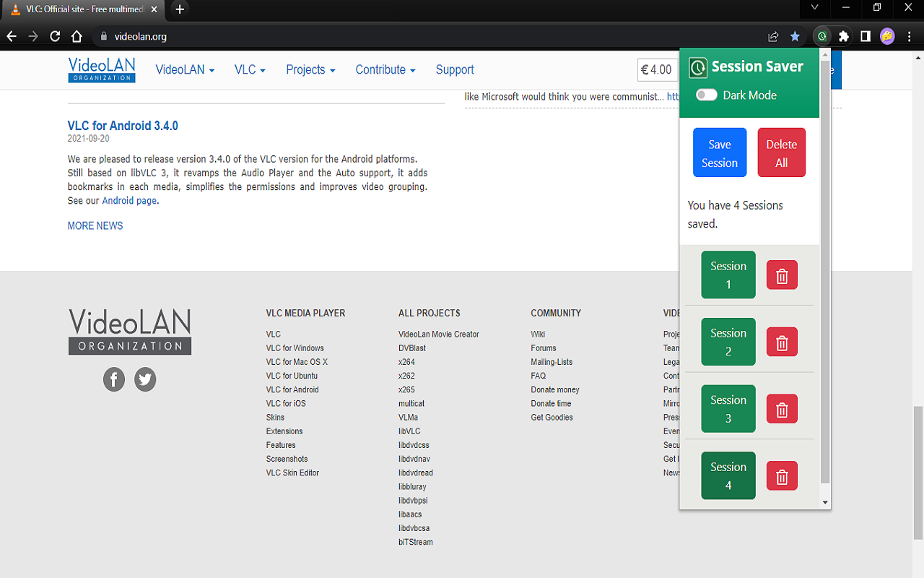Enable Dark Mode in Session Saver

pos(707,95)
